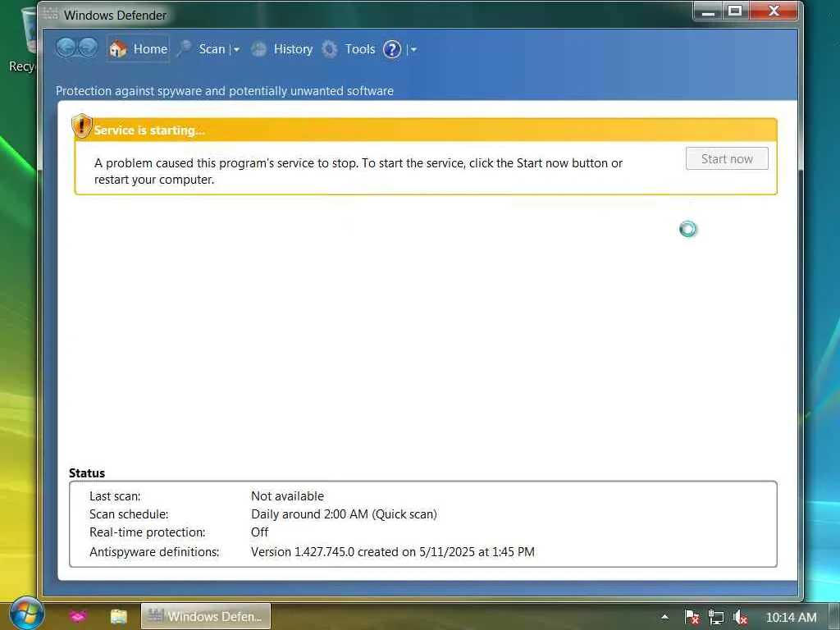Close the Windows Defender window
This screenshot has height=630, width=840.
coord(774,11)
